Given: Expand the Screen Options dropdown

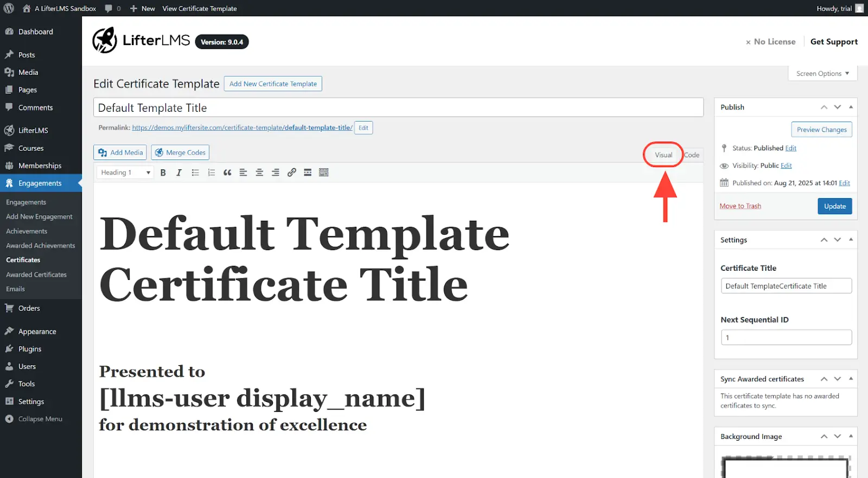Looking at the screenshot, I should point(822,73).
